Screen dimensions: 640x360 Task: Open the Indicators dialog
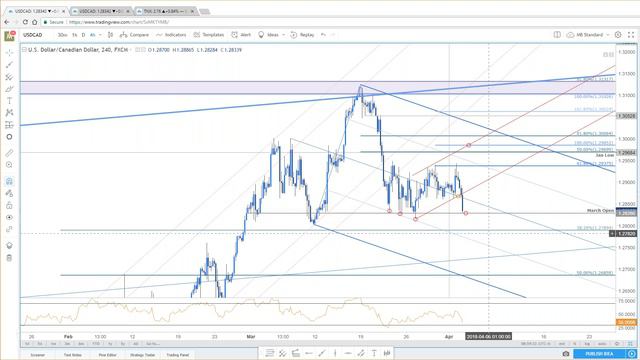click(171, 35)
